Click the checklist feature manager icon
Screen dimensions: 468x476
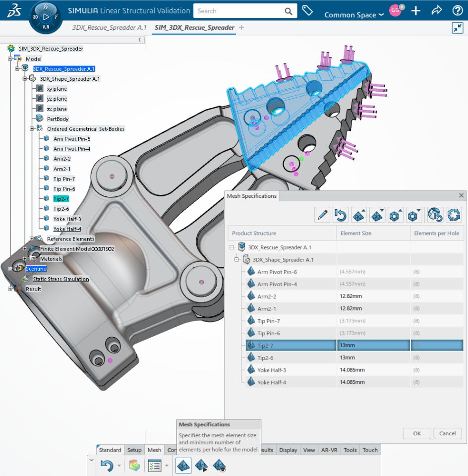tap(154, 466)
